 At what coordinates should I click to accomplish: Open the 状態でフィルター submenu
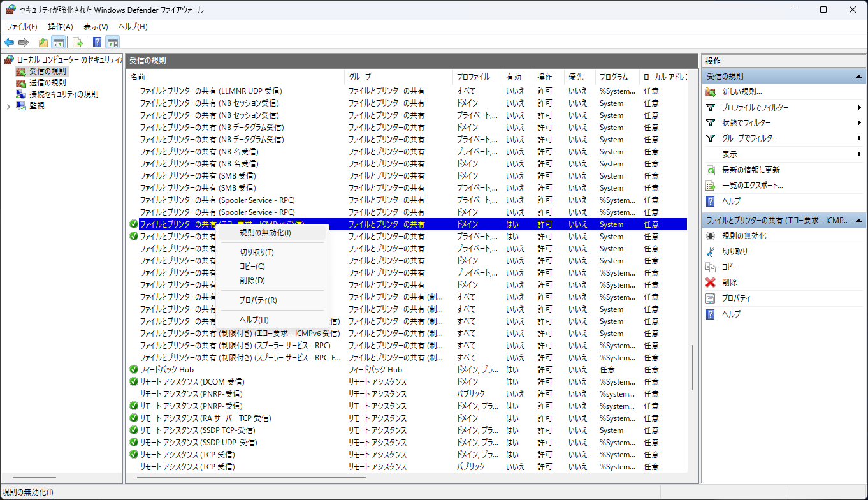click(x=785, y=122)
